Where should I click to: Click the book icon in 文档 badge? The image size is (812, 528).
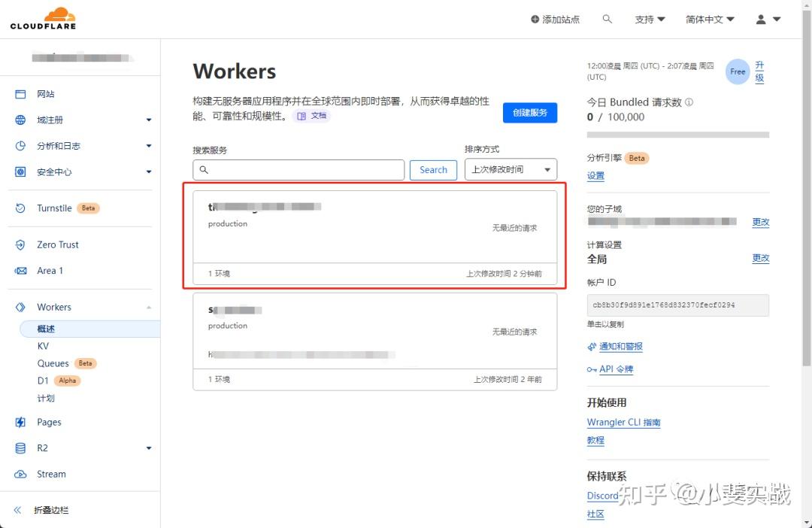point(301,116)
